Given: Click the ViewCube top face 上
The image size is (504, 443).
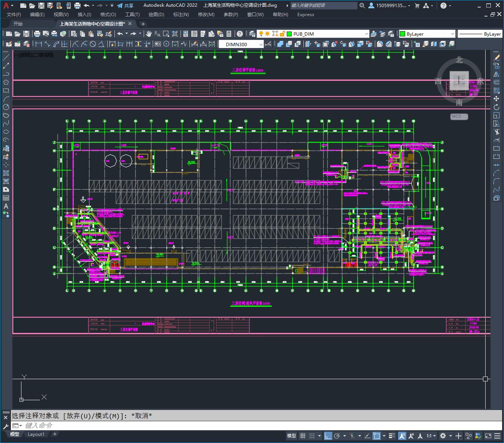Looking at the screenshot, I should coord(459,80).
